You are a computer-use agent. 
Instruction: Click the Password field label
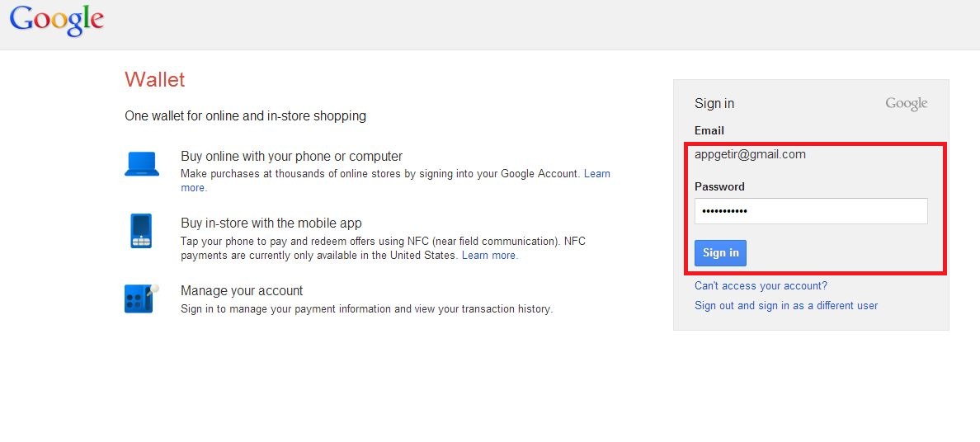719,186
